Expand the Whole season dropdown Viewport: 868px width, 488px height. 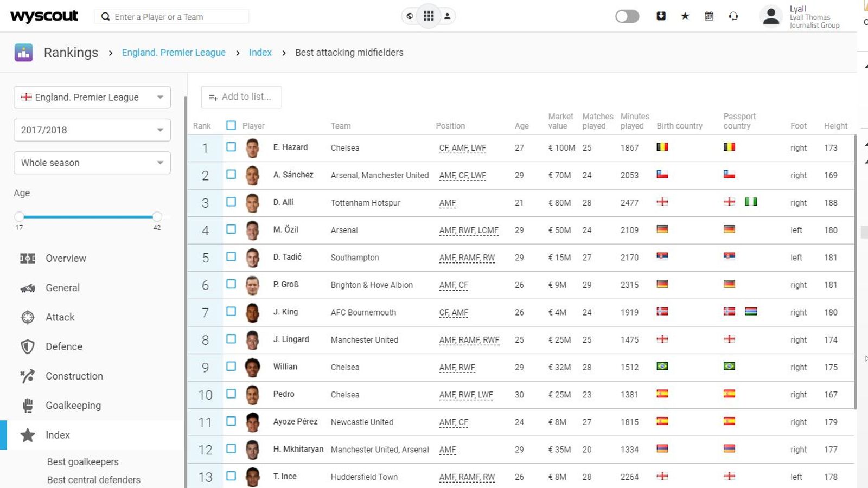(92, 163)
